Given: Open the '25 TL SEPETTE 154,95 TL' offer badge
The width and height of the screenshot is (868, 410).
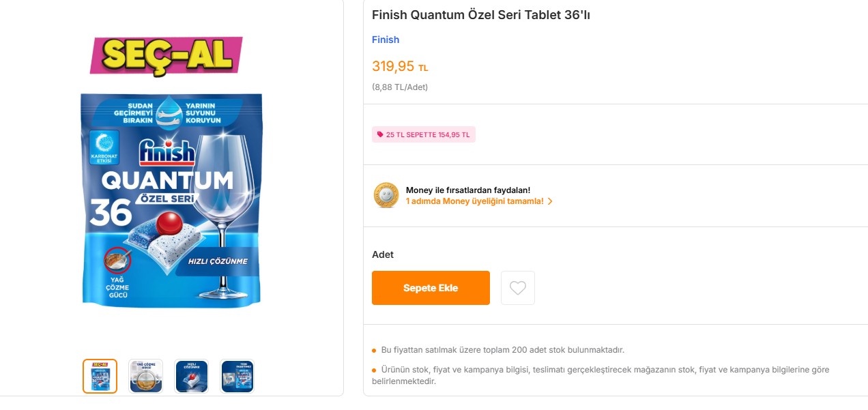Looking at the screenshot, I should [x=423, y=134].
